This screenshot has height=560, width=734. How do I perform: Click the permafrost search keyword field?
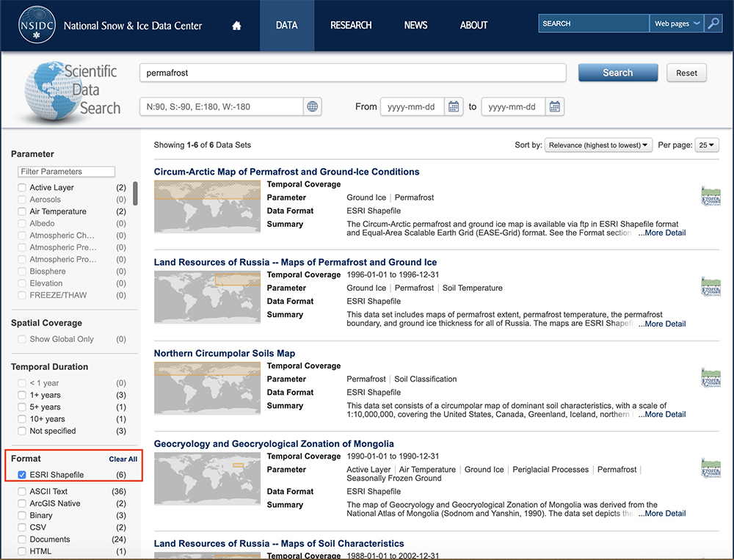tap(353, 73)
